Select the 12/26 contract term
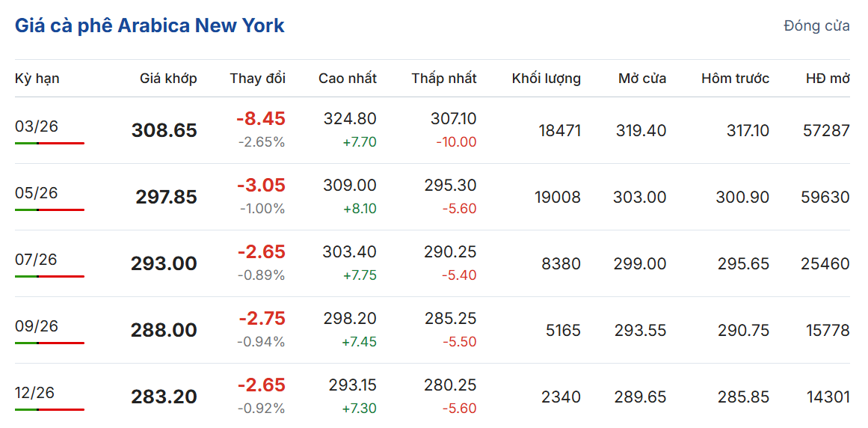Viewport: 868px width, 428px height. click(x=35, y=393)
